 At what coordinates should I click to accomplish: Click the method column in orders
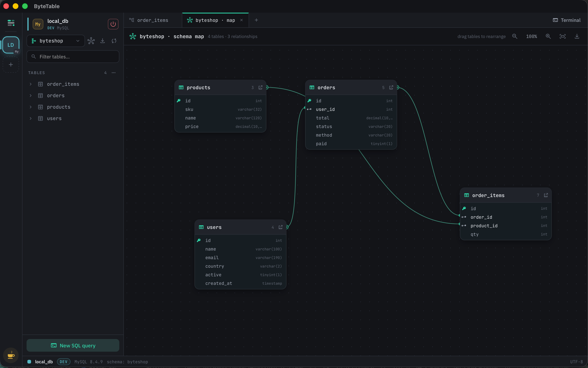351,135
